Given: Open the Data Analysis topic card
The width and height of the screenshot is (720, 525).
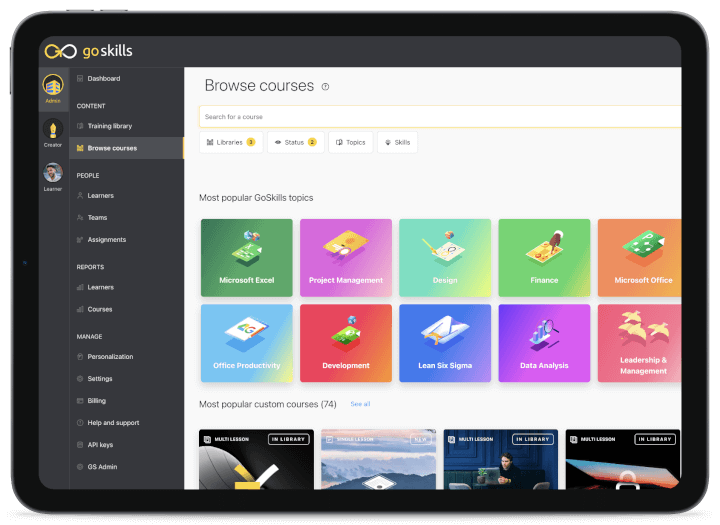Looking at the screenshot, I should pyautogui.click(x=544, y=343).
